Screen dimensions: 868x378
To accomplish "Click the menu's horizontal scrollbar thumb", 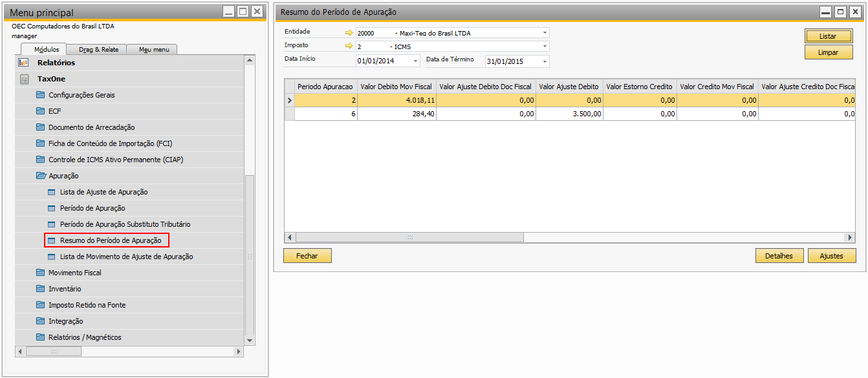I will [x=54, y=352].
